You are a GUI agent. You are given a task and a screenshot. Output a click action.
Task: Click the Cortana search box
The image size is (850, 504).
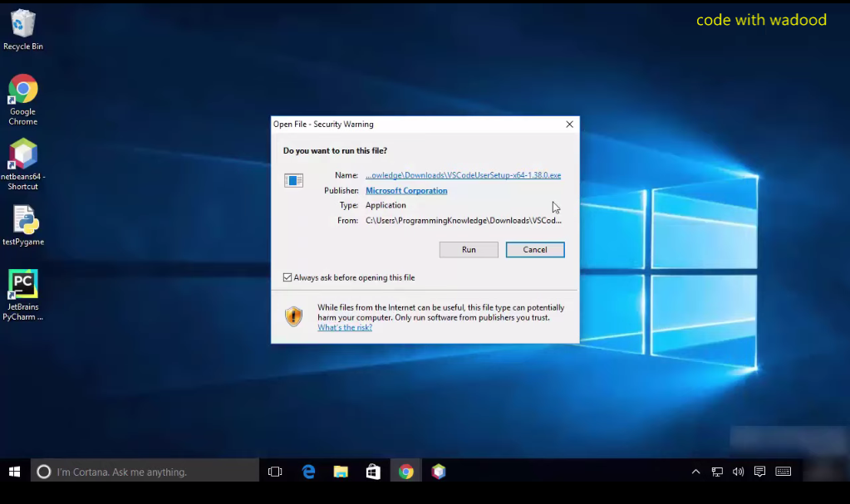(145, 472)
